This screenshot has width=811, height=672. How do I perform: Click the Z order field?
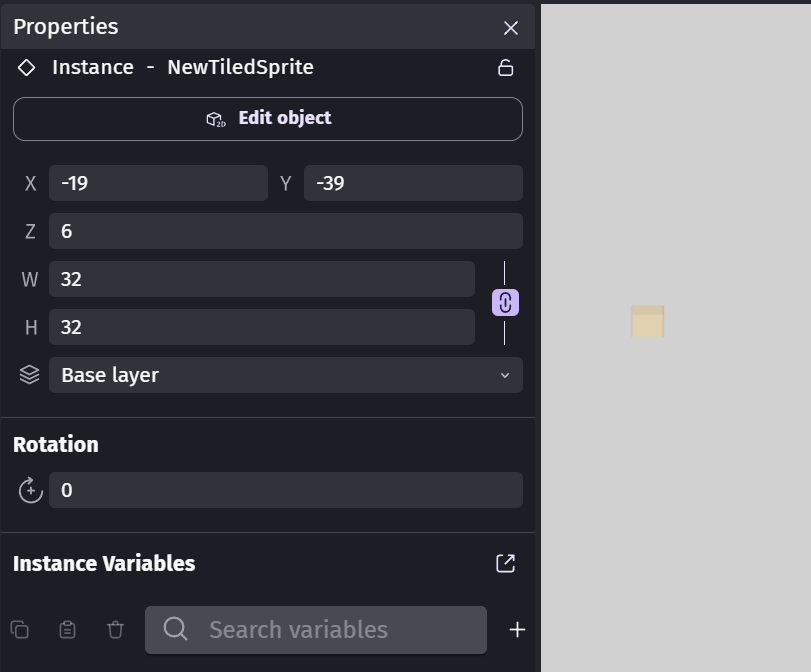(x=285, y=231)
